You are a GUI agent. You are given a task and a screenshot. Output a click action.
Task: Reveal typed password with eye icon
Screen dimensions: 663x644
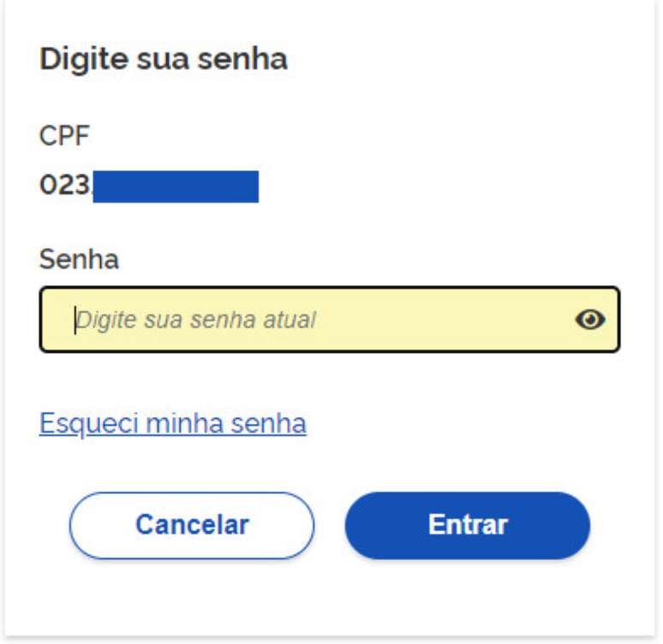point(590,320)
